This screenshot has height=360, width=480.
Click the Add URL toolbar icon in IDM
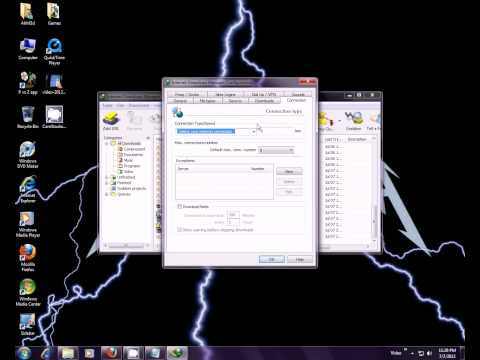[x=111, y=121]
